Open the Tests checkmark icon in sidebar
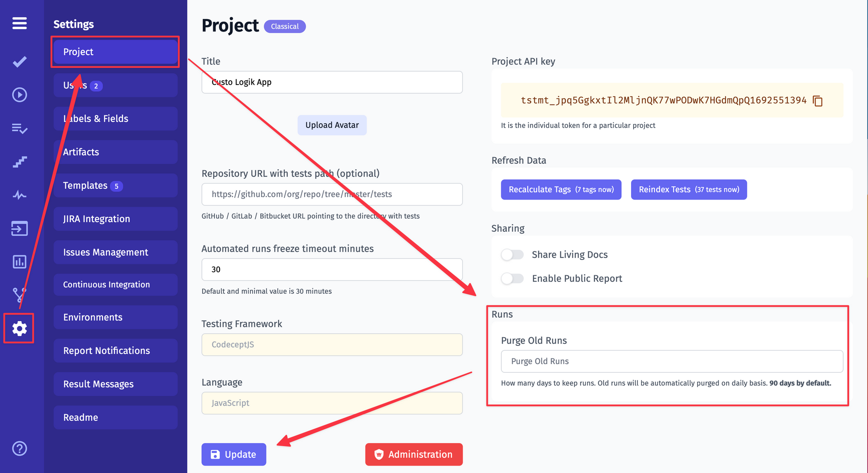 (20, 62)
